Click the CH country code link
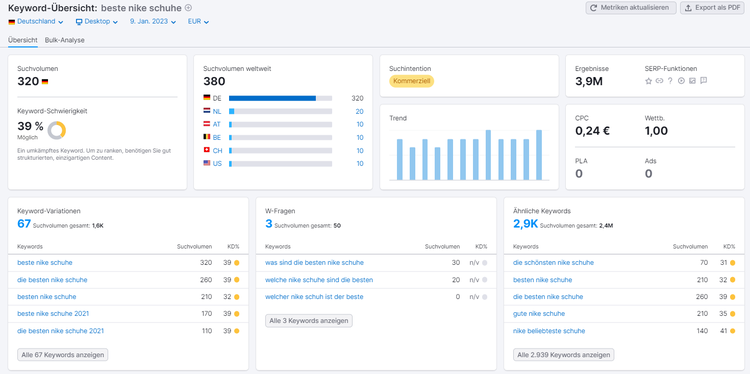 (x=217, y=151)
